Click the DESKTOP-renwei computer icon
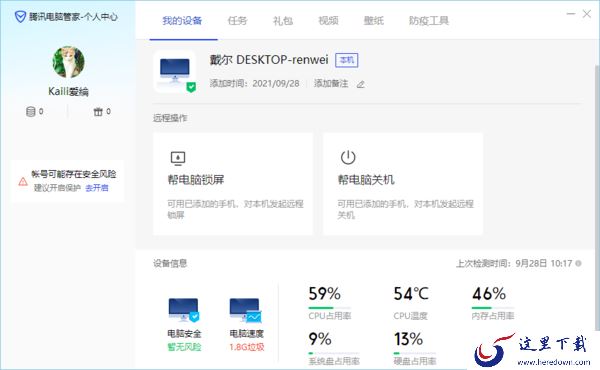Screen dimensions: 600x370 [175, 72]
